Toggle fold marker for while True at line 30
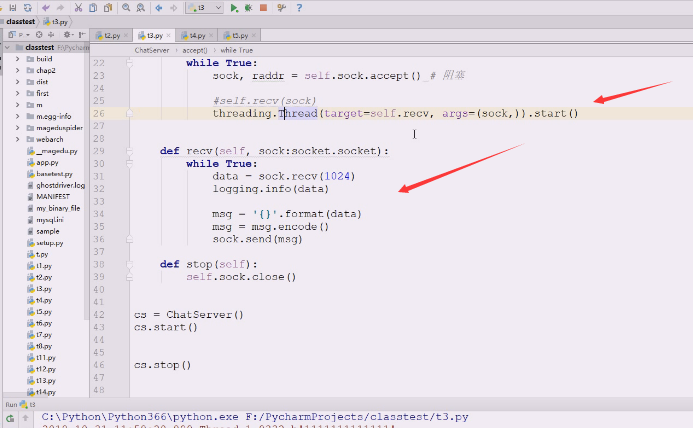Screen dimensions: 693x428 click(129, 164)
